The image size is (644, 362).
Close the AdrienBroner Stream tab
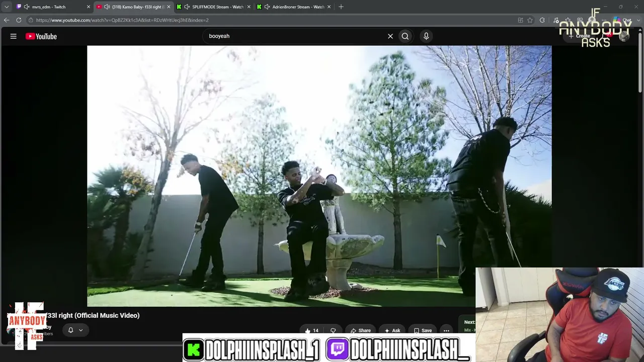[x=329, y=7]
